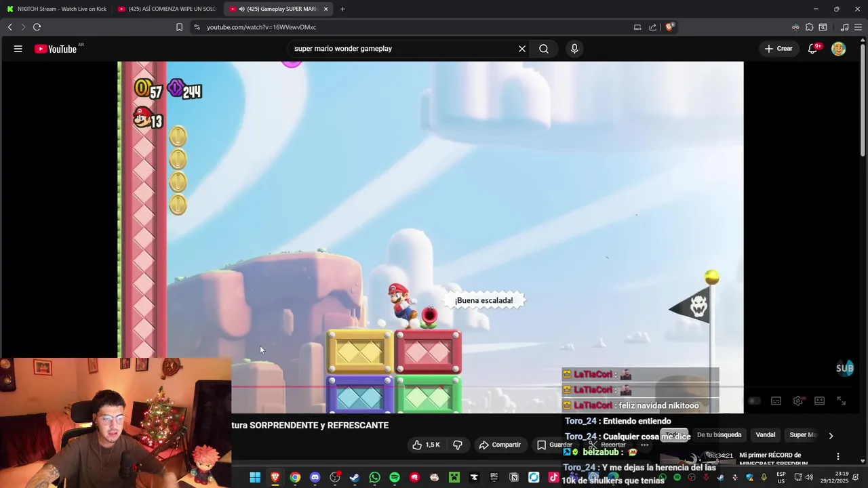The width and height of the screenshot is (868, 488).
Task: Open Spotify from the taskbar
Action: point(395,478)
